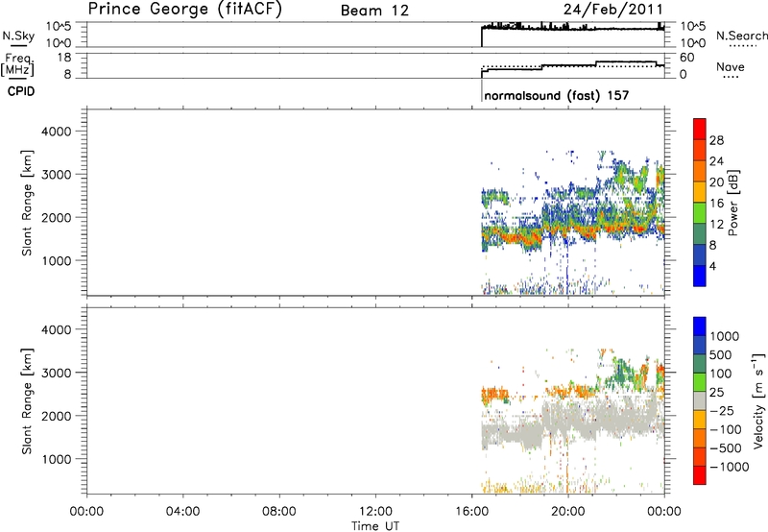The image size is (768, 532).
Task: Click Slant Range [km] label of power panel
Action: (27, 203)
